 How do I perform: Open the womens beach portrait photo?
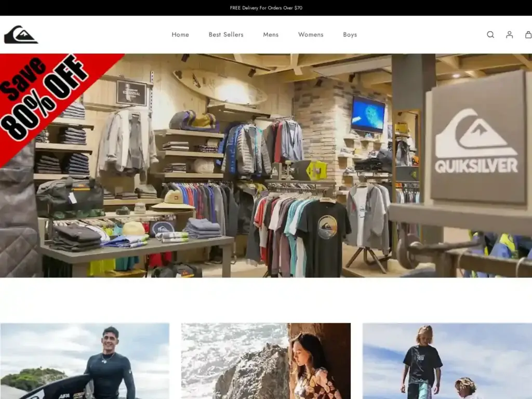click(x=265, y=361)
